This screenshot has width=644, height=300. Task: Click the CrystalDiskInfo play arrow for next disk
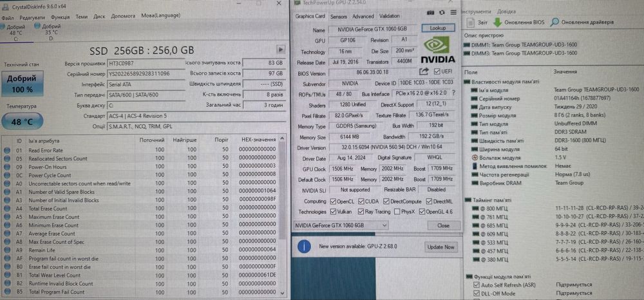[x=281, y=49]
